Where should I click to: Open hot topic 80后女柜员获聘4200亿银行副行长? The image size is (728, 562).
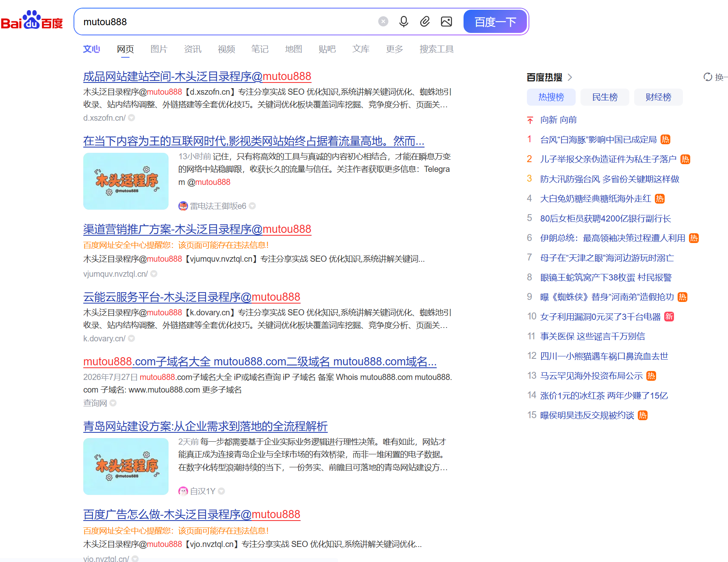tap(606, 219)
